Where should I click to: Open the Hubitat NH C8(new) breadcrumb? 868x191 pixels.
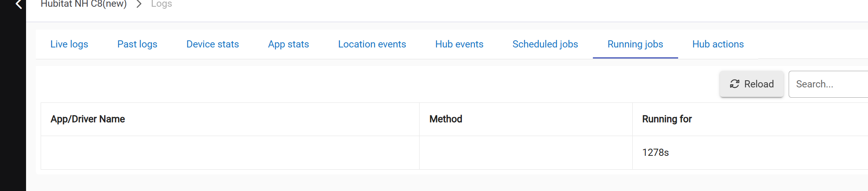pyautogui.click(x=84, y=4)
